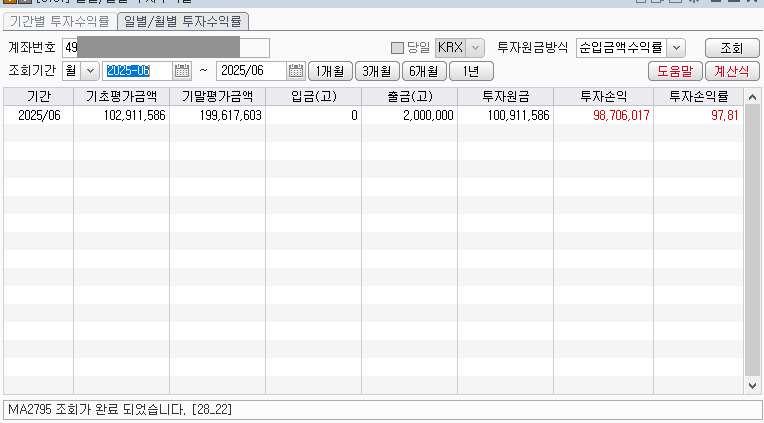Open the 월 period type dropdown
The image size is (764, 423).
coord(89,71)
